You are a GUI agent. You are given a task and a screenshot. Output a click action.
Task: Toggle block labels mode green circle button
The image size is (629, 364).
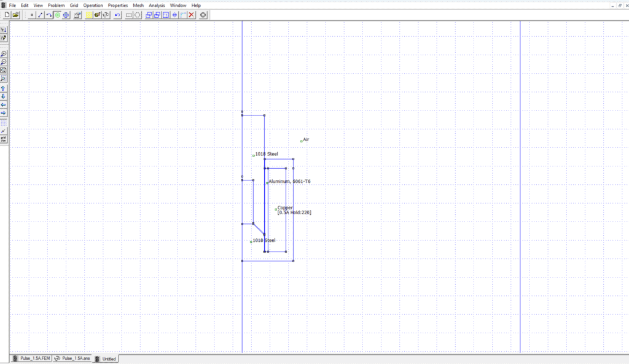pos(57,15)
